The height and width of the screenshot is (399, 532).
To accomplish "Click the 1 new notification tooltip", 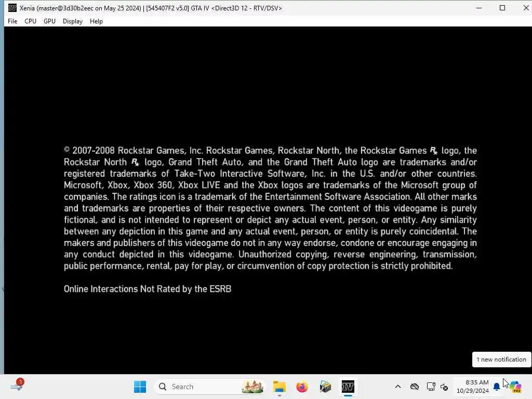I will coord(501,360).
